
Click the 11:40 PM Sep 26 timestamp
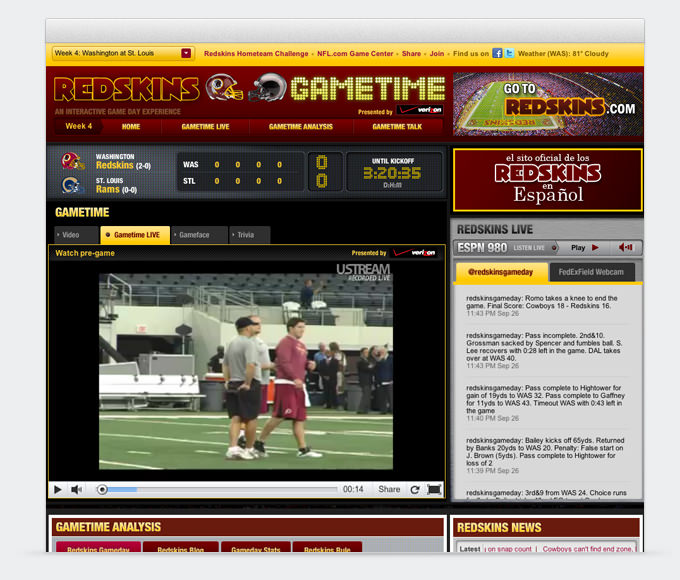(492, 419)
